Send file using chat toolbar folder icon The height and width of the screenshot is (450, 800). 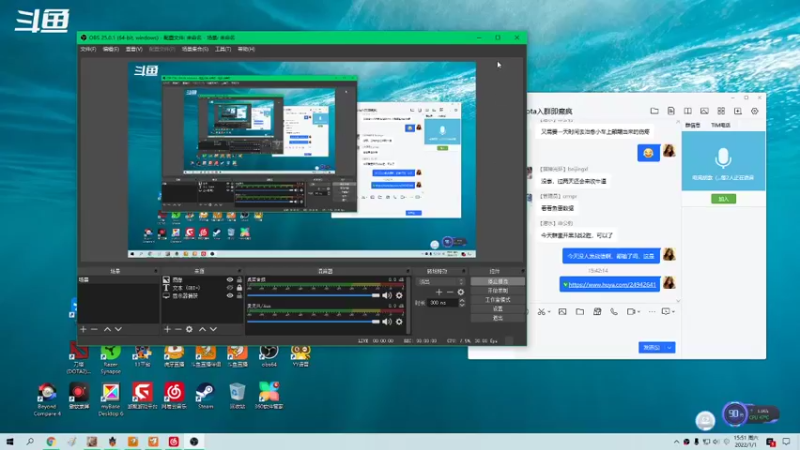(x=580, y=312)
